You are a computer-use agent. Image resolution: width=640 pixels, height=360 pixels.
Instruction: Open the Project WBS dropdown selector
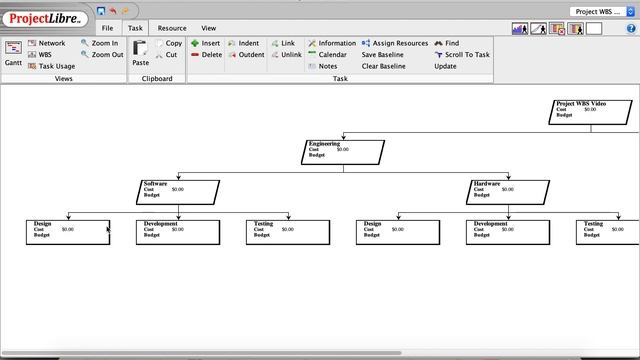tap(602, 11)
